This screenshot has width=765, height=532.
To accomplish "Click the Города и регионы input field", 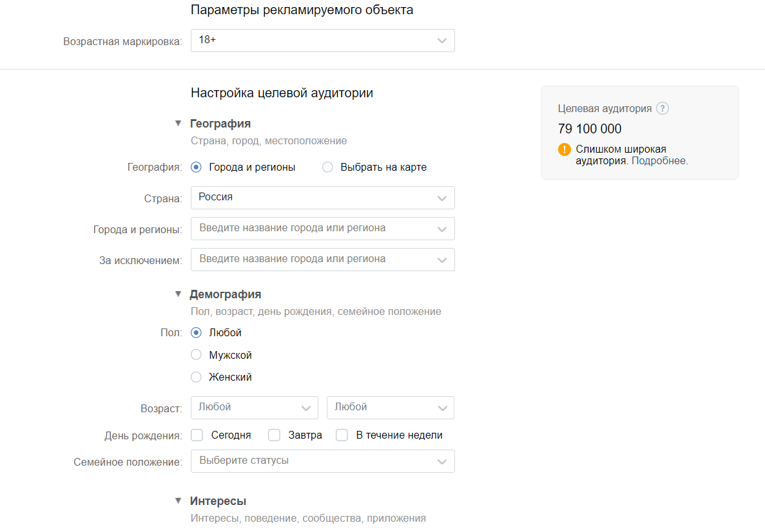I will [316, 229].
